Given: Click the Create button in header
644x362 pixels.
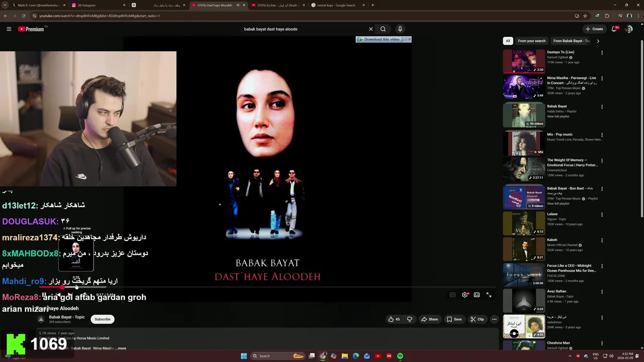Looking at the screenshot, I should [594, 29].
